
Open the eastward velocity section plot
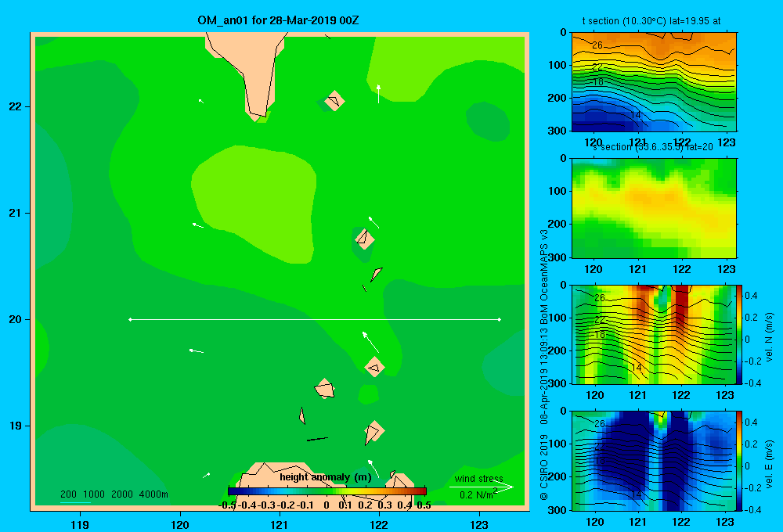[x=654, y=460]
